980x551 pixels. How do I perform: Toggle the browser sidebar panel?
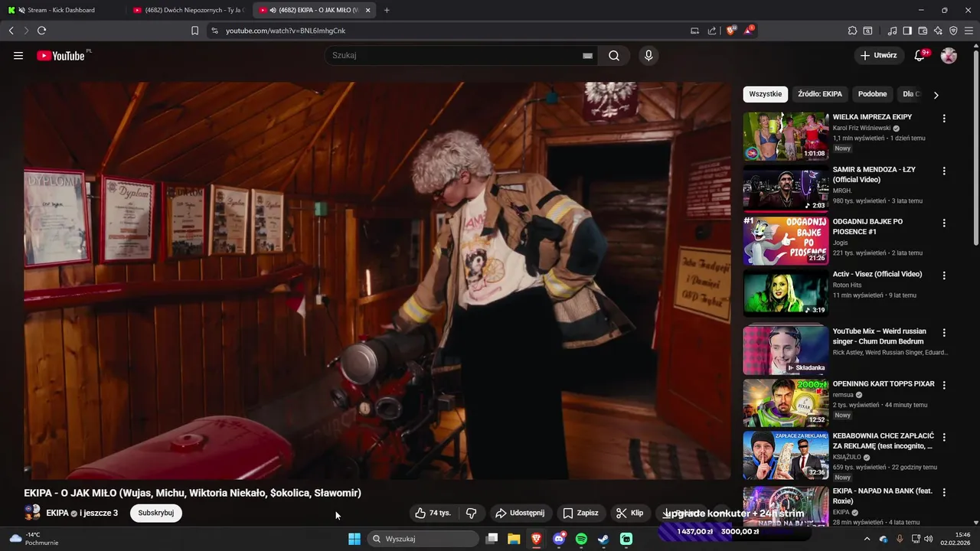click(x=907, y=31)
